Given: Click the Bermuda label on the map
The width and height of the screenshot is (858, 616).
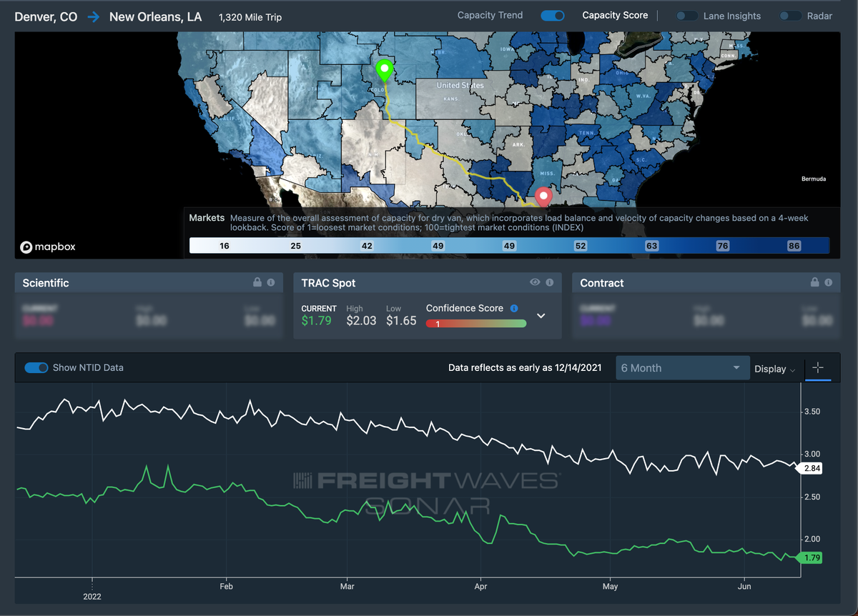Looking at the screenshot, I should [x=814, y=179].
